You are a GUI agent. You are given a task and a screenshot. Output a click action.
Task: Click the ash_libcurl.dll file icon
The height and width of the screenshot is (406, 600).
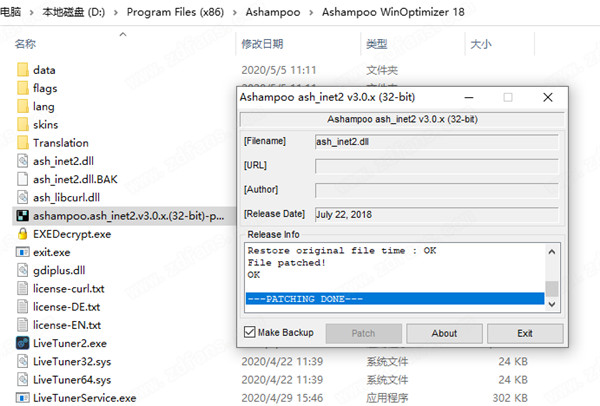pos(23,197)
